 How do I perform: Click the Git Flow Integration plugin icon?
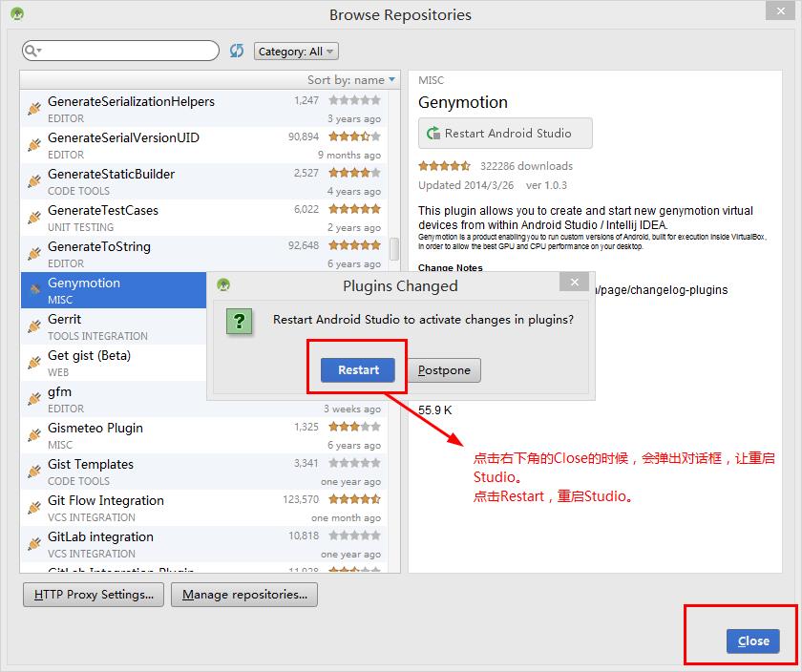34,508
